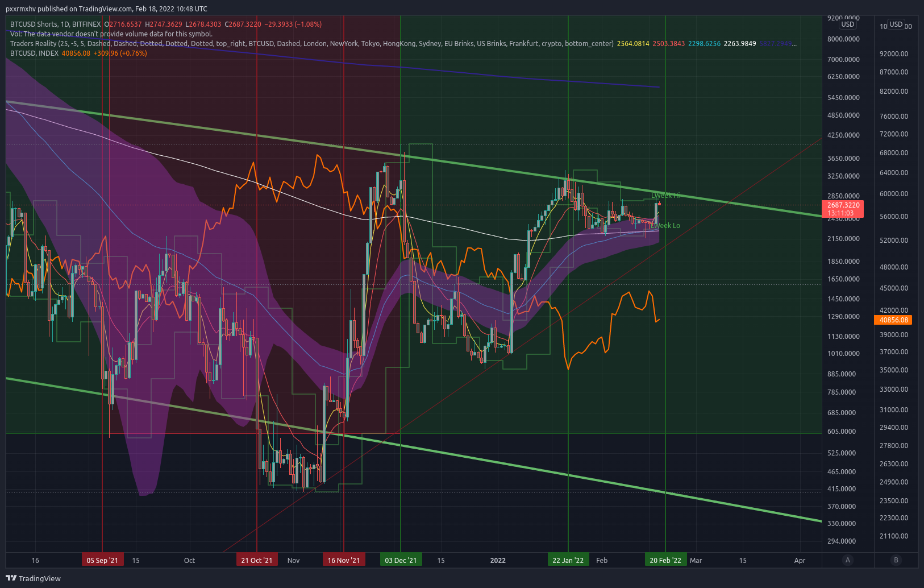
Task: Click 294.0000 on the left price scale
Action: pyautogui.click(x=842, y=541)
